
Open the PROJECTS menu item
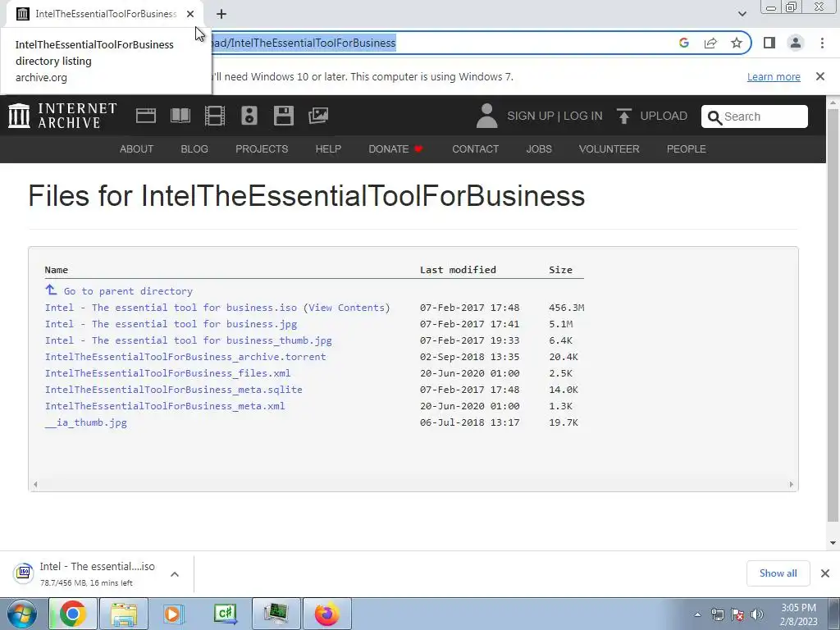point(262,149)
